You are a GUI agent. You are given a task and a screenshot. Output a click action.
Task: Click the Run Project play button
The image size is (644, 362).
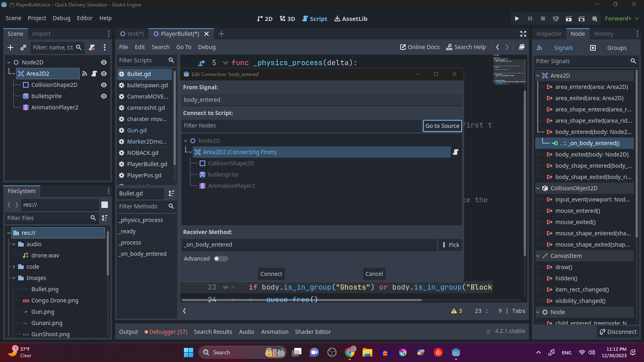pyautogui.click(x=517, y=19)
